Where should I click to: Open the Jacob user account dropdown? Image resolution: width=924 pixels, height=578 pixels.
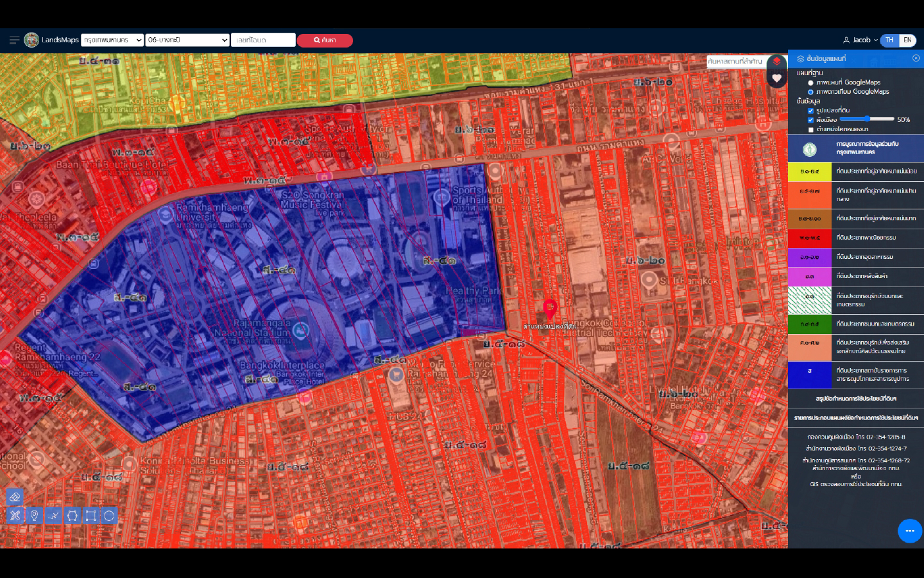[860, 40]
